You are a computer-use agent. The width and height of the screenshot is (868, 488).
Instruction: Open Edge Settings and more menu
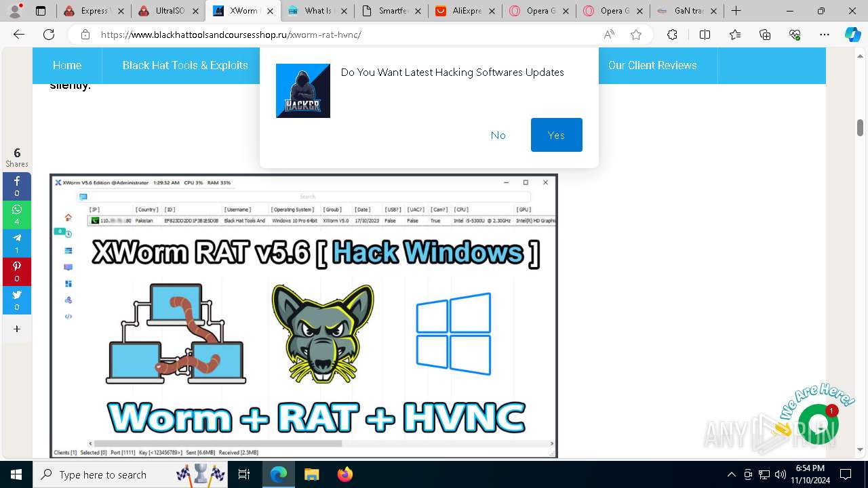[825, 35]
